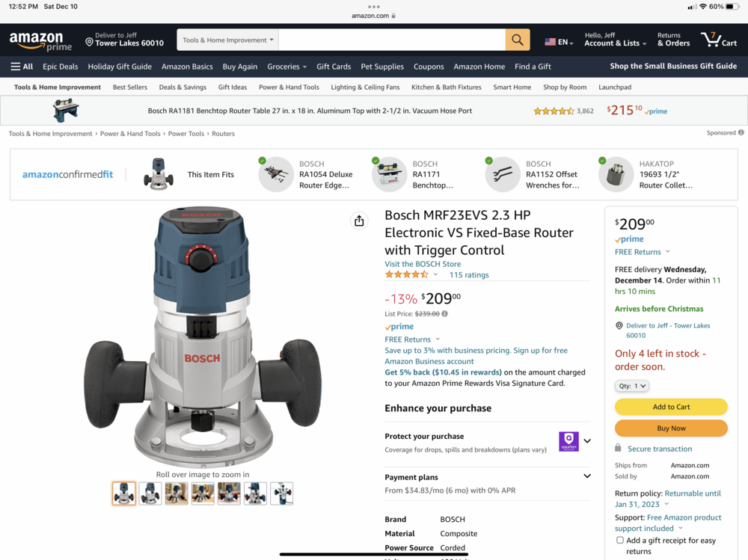Select the second product image thumbnail
The height and width of the screenshot is (560, 748).
point(150,493)
